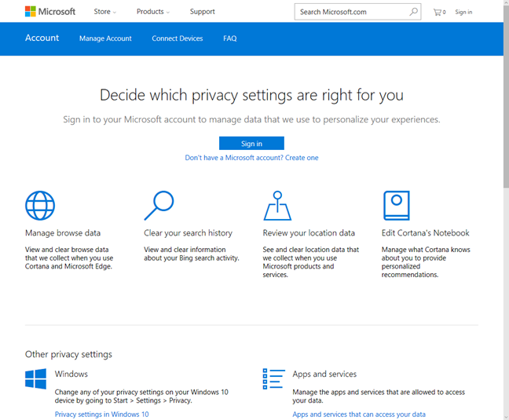Click the vertical page scrollbar thumb

coord(506,97)
